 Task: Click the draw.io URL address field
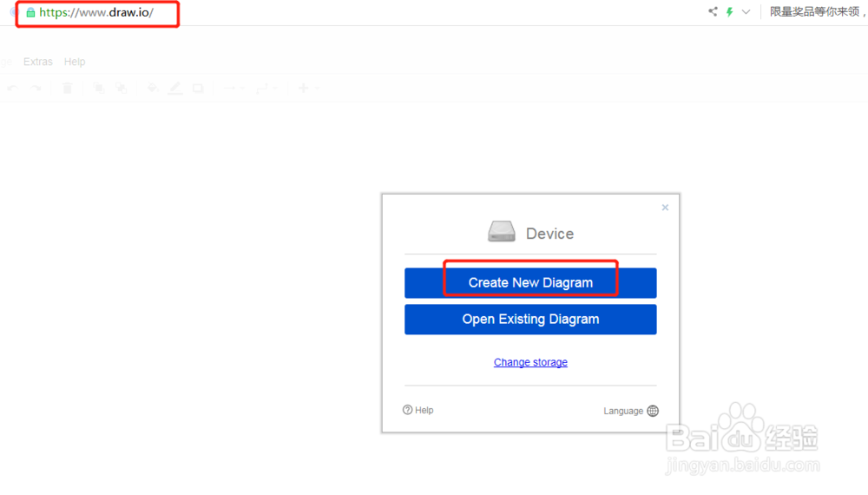point(96,13)
